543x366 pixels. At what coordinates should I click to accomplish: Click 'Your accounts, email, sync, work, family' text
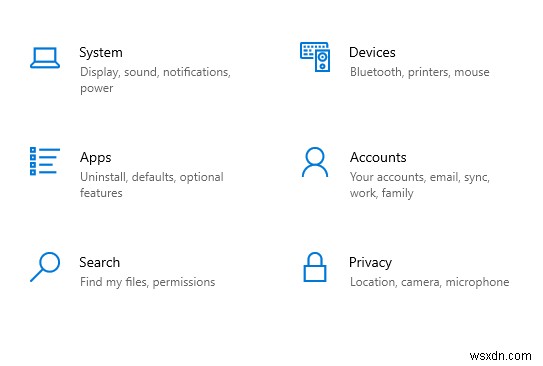pyautogui.click(x=420, y=185)
